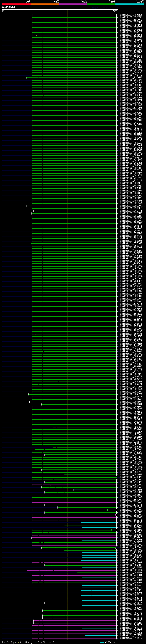
Task: Open hit UniRef100_P51431
Action: [x=131, y=613]
